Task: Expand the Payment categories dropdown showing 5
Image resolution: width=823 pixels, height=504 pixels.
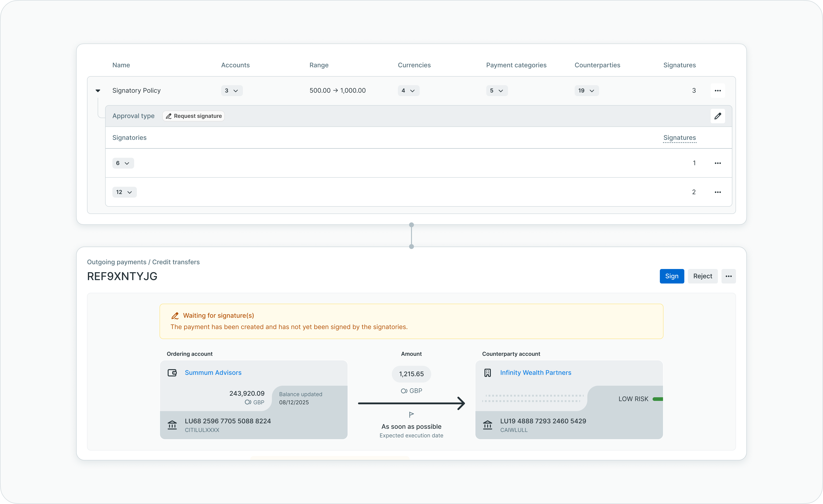Action: tap(497, 90)
